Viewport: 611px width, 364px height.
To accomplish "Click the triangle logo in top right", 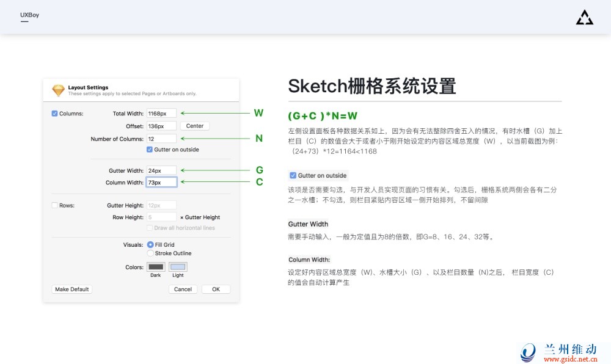I will pyautogui.click(x=584, y=18).
